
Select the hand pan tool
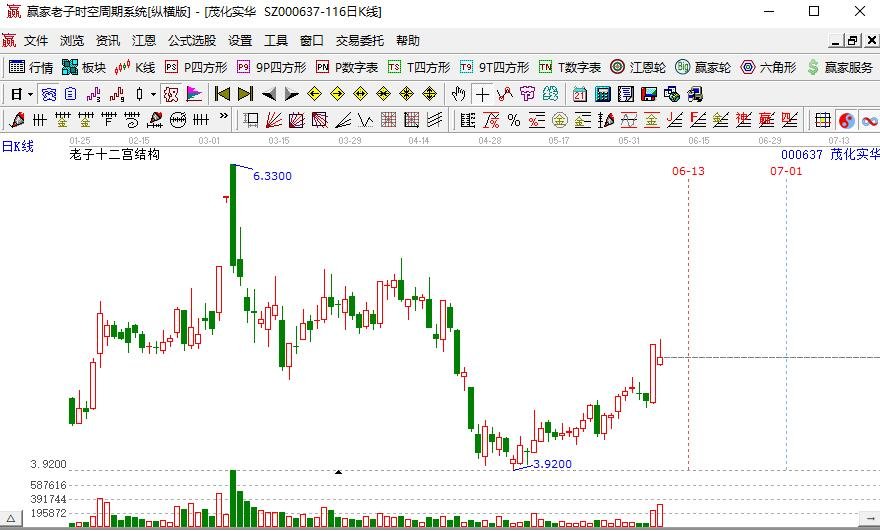click(x=459, y=94)
